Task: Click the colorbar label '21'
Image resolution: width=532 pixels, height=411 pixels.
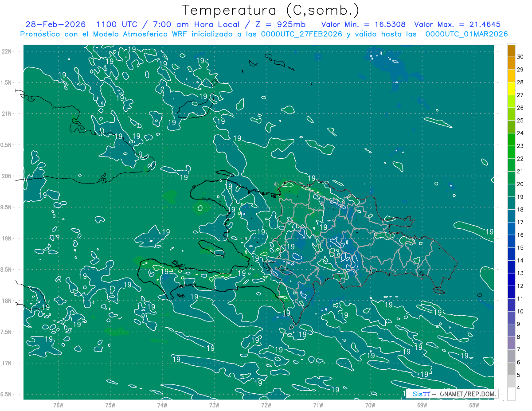Action: [520, 171]
